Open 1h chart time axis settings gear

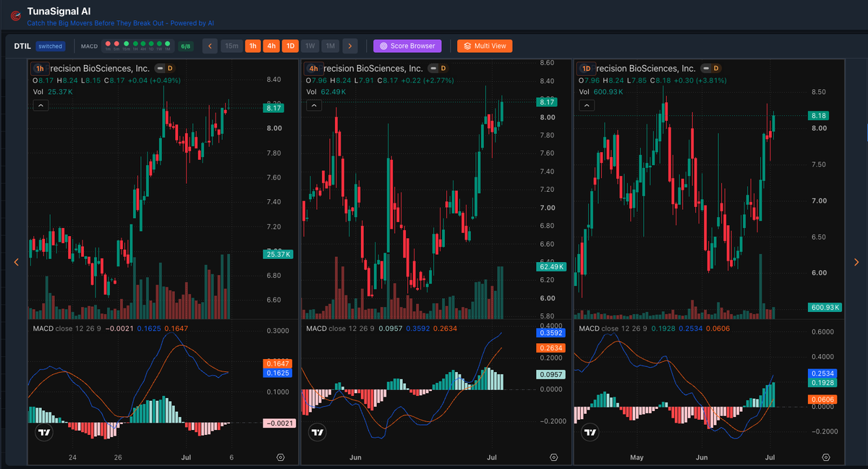click(x=281, y=457)
